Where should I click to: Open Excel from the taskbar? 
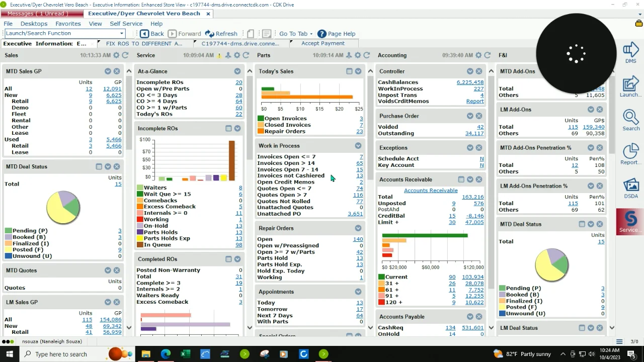(185, 354)
